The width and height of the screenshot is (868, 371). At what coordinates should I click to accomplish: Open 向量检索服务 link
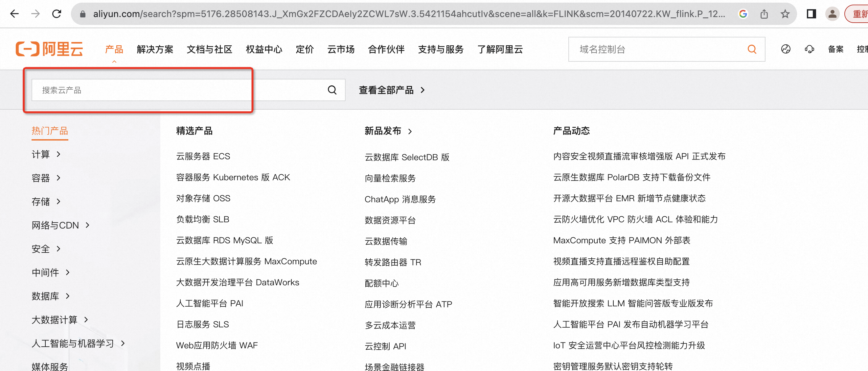point(390,178)
